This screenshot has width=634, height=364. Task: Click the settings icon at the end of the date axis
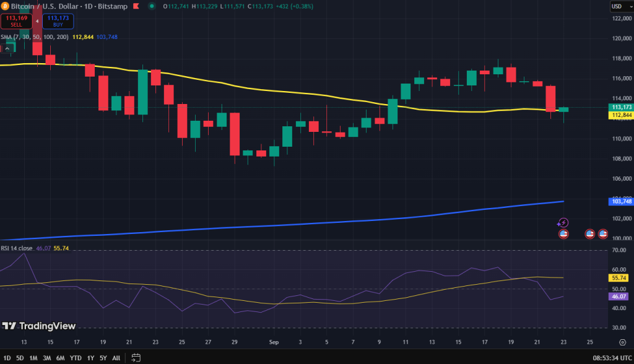point(624,342)
